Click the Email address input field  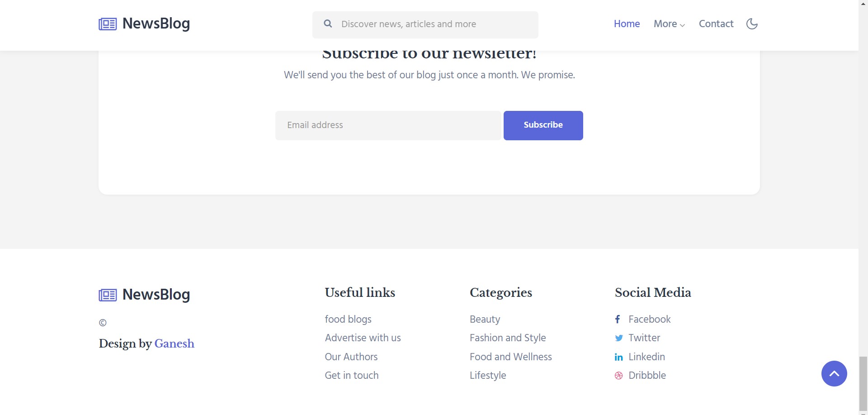tap(389, 125)
